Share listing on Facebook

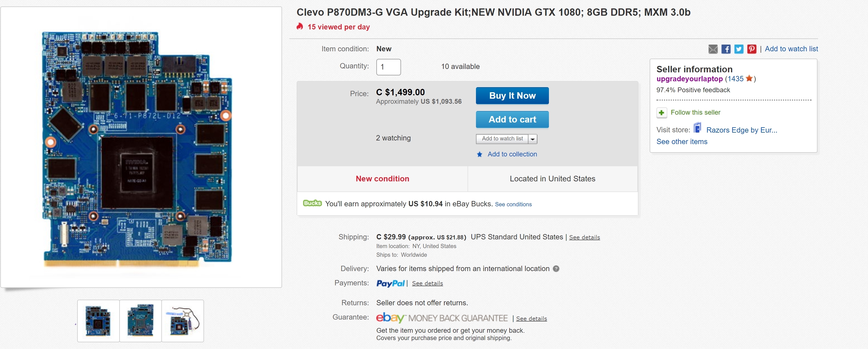tap(726, 49)
